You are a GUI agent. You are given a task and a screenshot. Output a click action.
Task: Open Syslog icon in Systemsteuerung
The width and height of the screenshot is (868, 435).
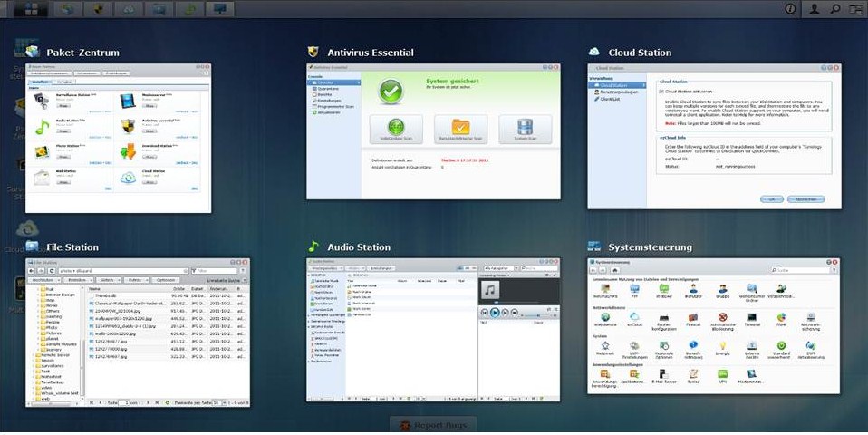[693, 377]
